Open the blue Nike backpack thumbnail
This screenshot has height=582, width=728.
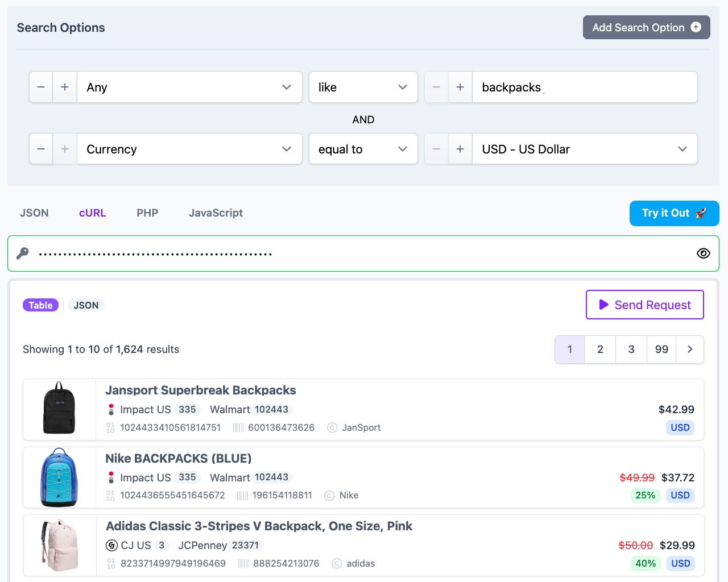click(59, 477)
